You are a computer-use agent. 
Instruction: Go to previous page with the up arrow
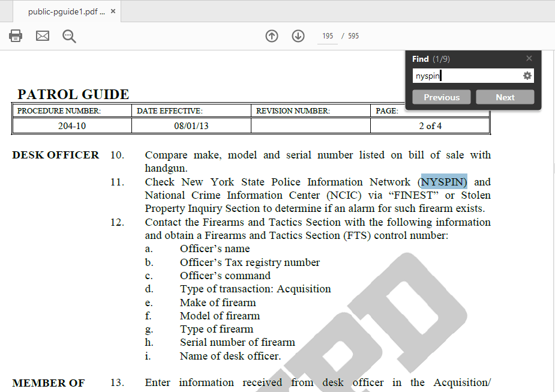point(272,36)
